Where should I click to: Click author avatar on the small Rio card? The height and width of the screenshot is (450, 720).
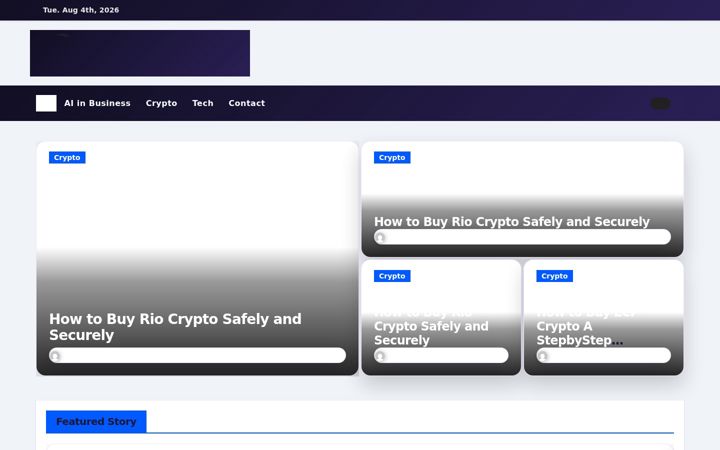pos(380,356)
